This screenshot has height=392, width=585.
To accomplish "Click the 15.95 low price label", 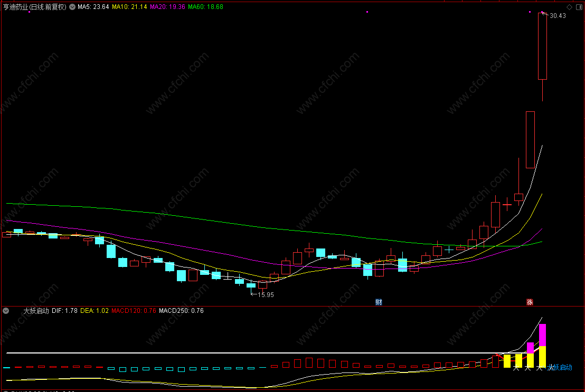I will pyautogui.click(x=266, y=294).
